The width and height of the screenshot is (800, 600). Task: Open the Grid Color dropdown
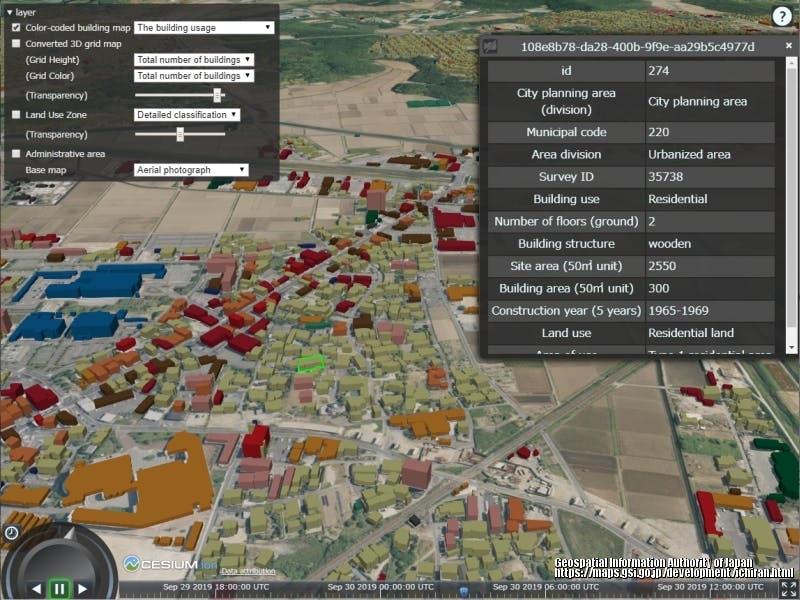coord(194,76)
